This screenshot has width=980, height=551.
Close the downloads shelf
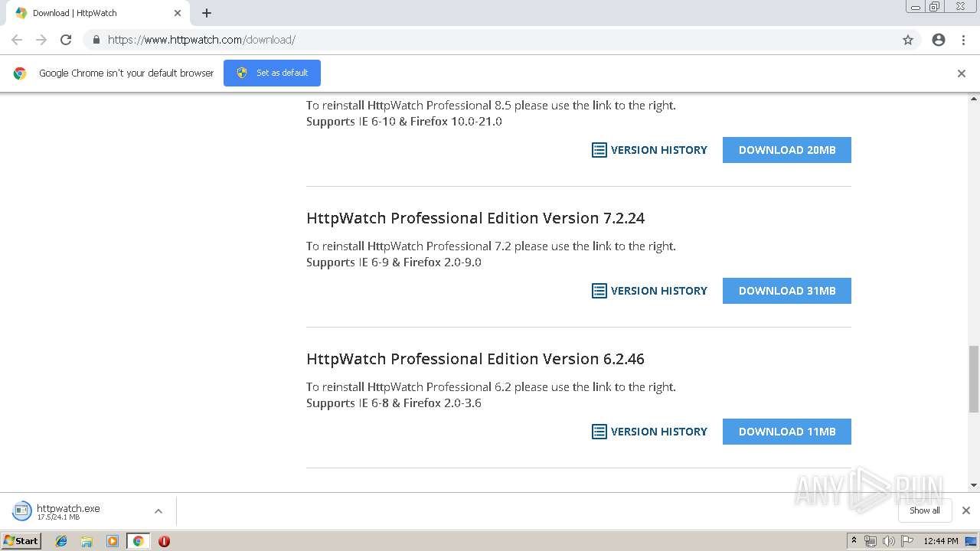(x=966, y=510)
